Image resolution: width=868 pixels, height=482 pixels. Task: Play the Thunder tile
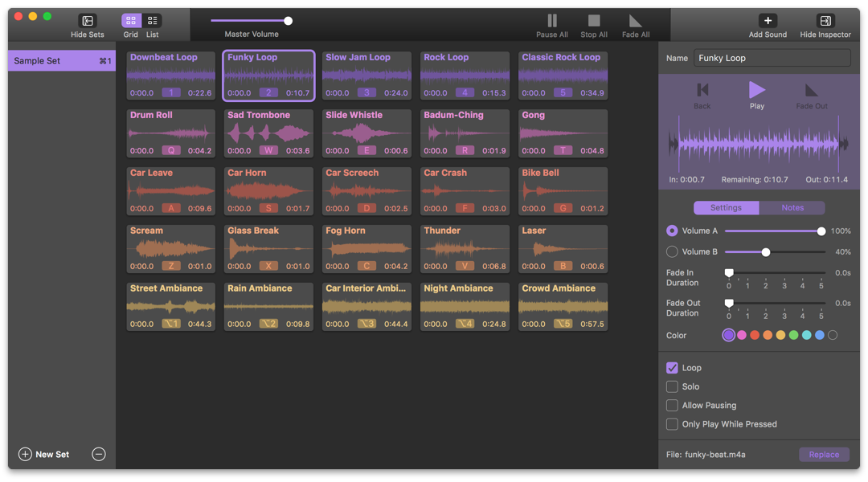465,249
